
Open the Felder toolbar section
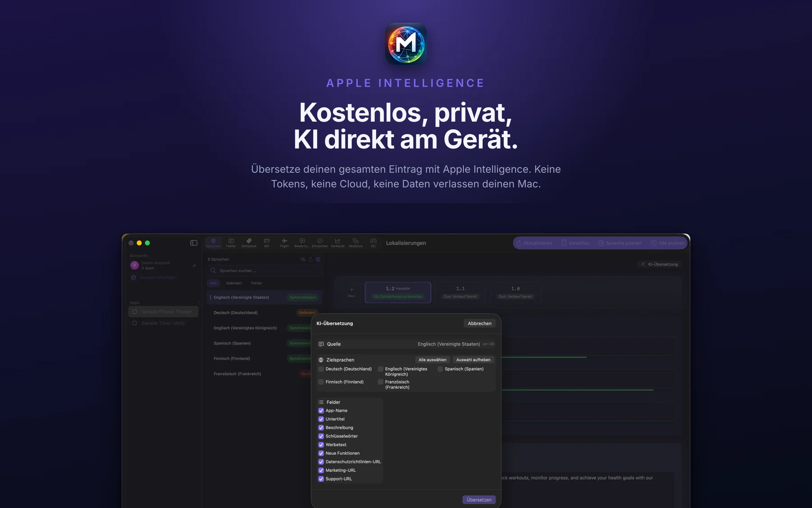231,243
